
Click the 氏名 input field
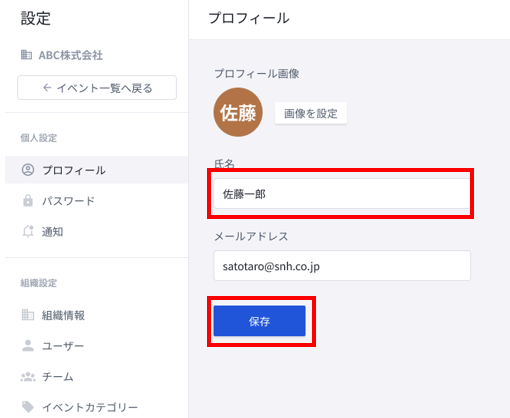pos(342,194)
